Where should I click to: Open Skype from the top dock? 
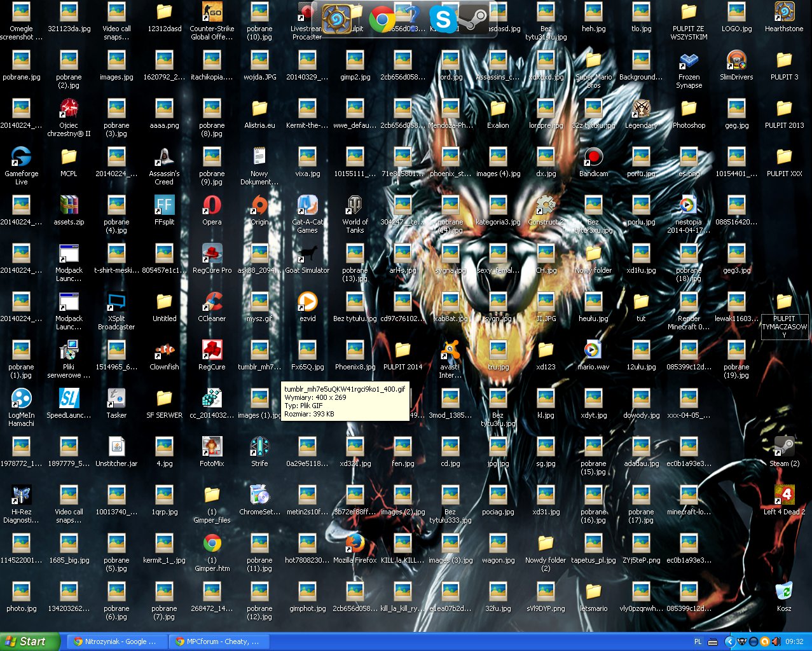pos(443,20)
